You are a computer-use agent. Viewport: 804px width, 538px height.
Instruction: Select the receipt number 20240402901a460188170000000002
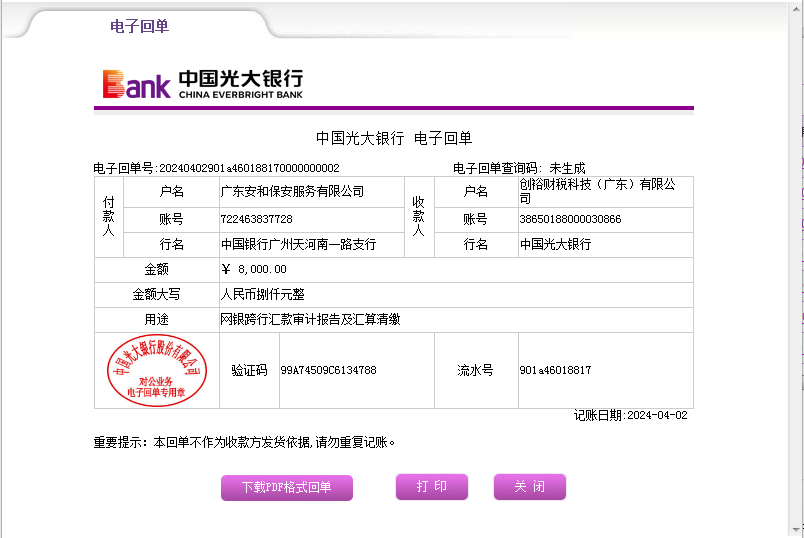(x=249, y=168)
